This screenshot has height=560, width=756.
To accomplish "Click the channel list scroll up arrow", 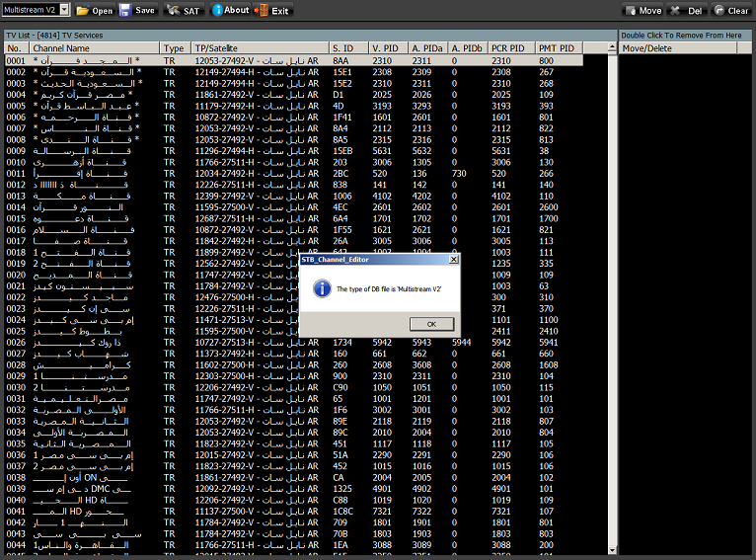I will 612,47.
